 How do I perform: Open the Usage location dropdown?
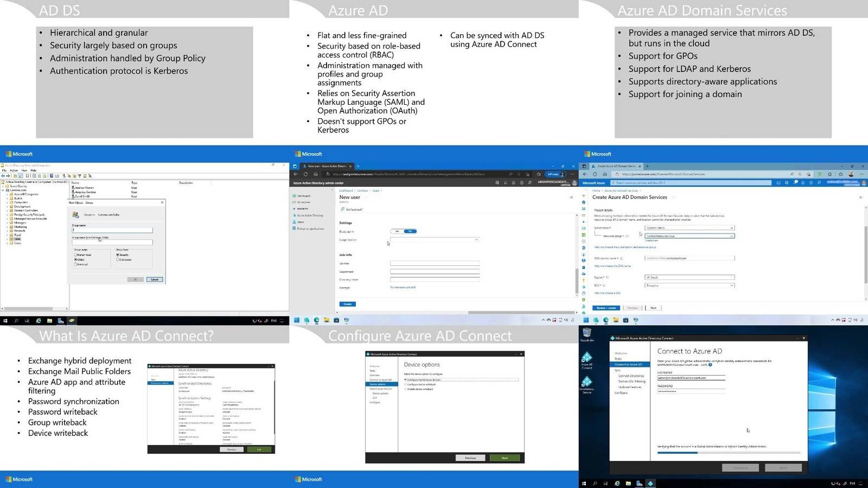pos(435,239)
